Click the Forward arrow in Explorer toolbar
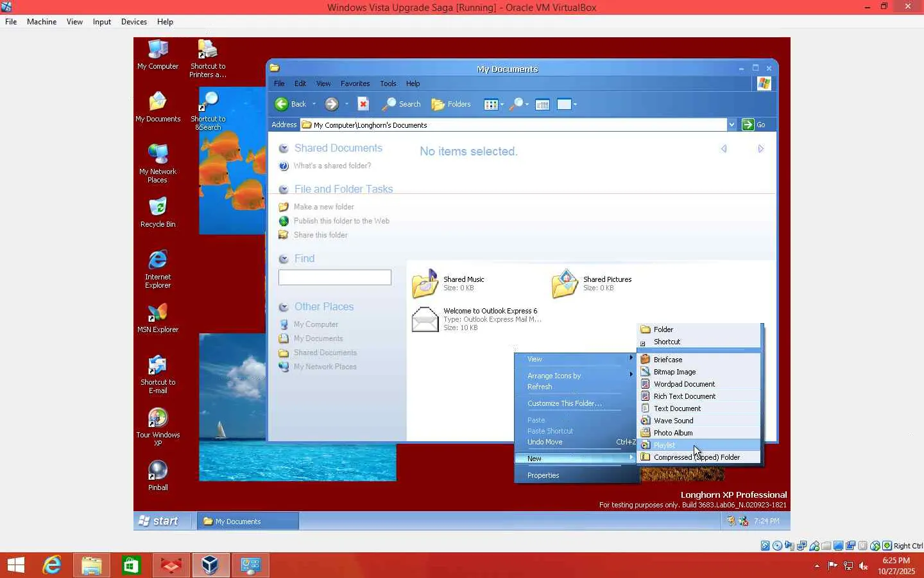Image resolution: width=924 pixels, height=578 pixels. [x=331, y=104]
